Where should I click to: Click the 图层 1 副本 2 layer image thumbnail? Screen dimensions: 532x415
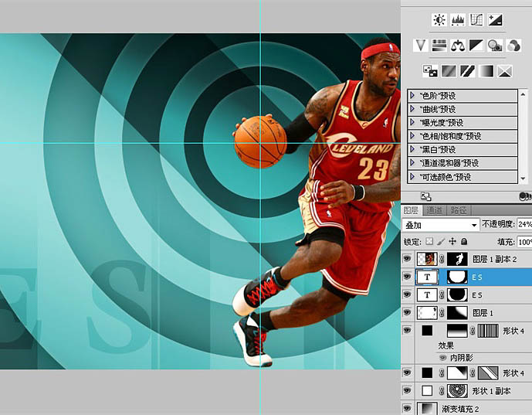[x=427, y=259]
